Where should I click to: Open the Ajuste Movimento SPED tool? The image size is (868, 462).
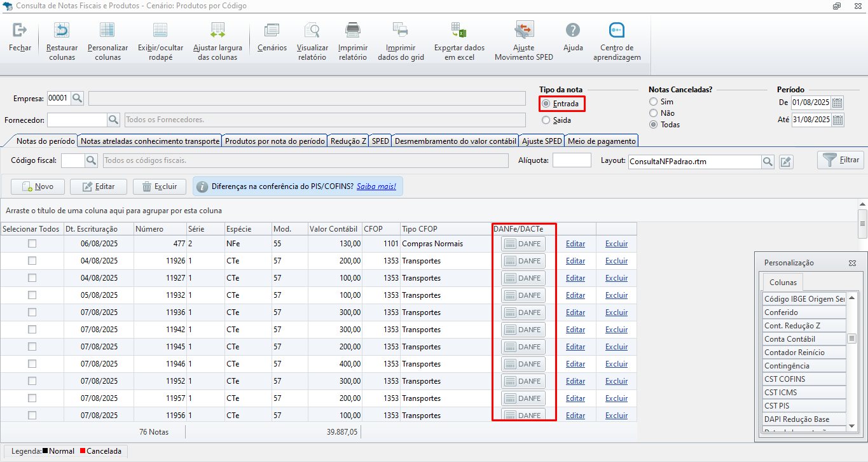pyautogui.click(x=524, y=30)
